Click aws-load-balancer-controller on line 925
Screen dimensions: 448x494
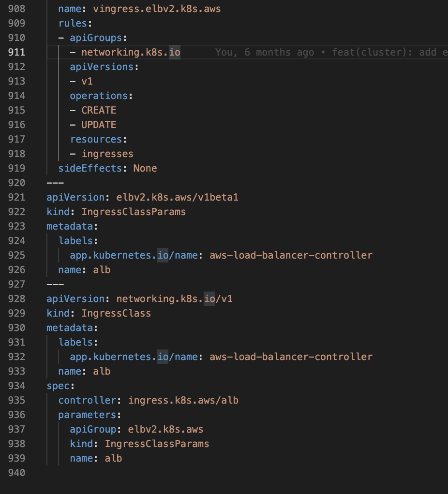click(291, 255)
